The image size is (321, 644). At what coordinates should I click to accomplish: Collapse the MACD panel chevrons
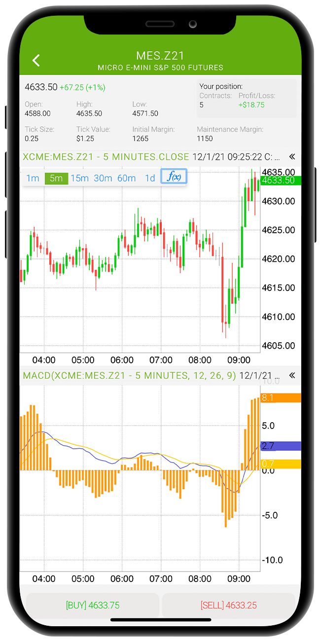click(x=292, y=375)
